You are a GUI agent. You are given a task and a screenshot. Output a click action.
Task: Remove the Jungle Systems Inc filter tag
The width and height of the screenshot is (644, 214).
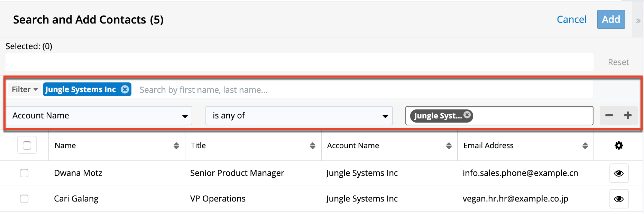coord(125,89)
